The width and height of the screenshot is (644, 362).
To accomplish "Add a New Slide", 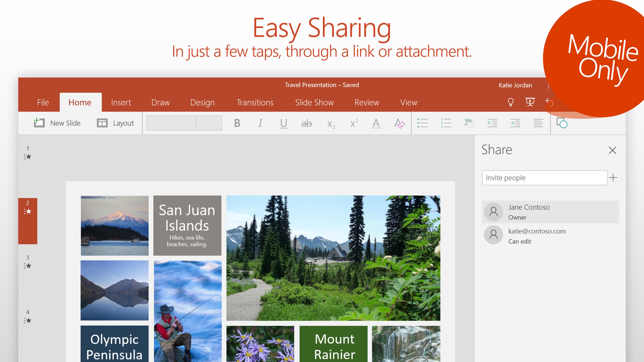I will (x=57, y=123).
